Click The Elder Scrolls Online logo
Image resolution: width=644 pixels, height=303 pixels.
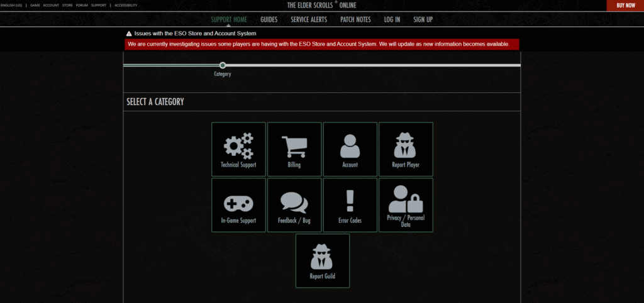tap(321, 5)
